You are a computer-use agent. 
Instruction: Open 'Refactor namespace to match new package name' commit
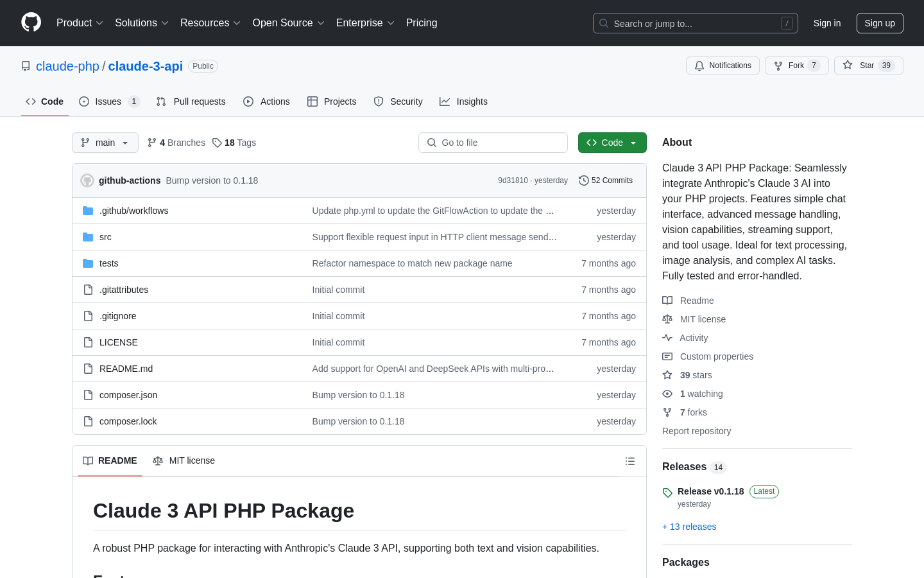(412, 263)
